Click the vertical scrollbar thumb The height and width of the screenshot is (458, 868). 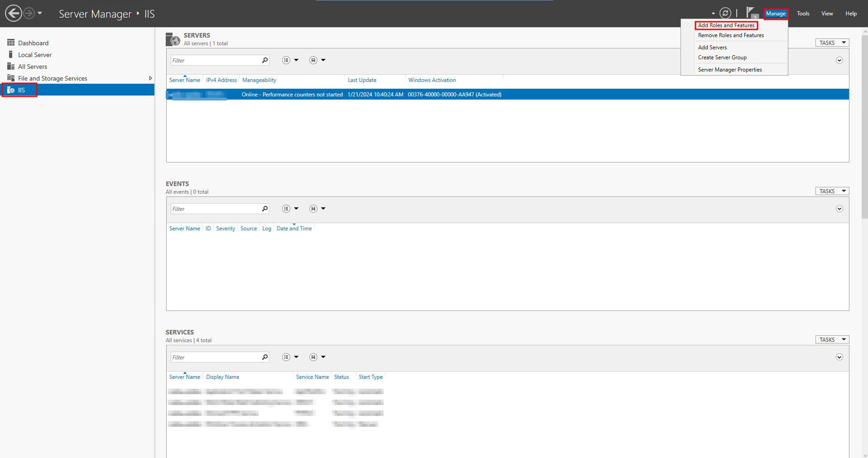click(865, 127)
